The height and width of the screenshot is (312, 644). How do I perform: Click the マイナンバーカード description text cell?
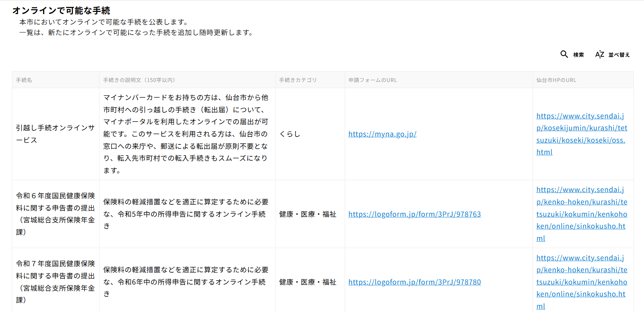(x=186, y=134)
